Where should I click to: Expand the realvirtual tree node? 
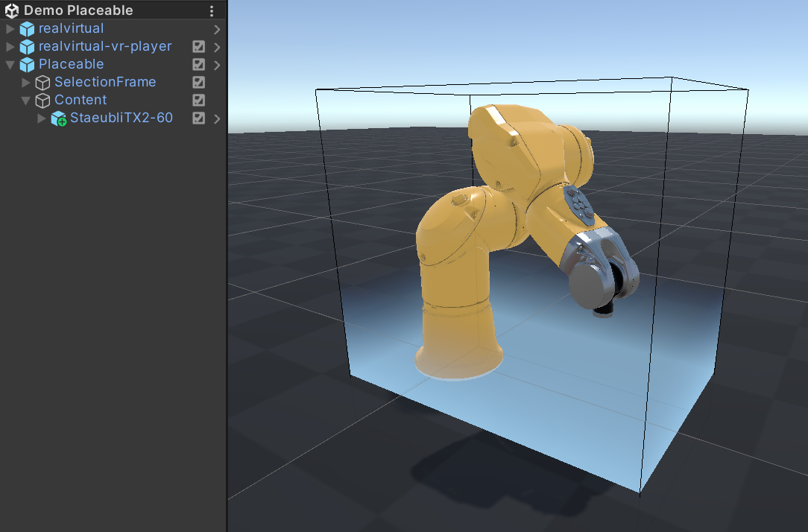click(10, 29)
